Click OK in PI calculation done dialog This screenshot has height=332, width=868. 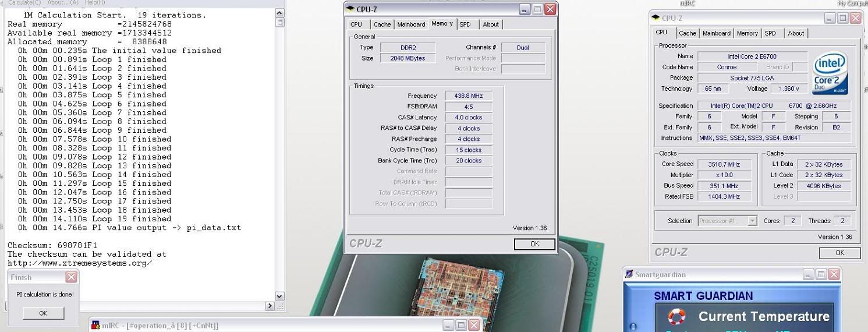coord(43,313)
